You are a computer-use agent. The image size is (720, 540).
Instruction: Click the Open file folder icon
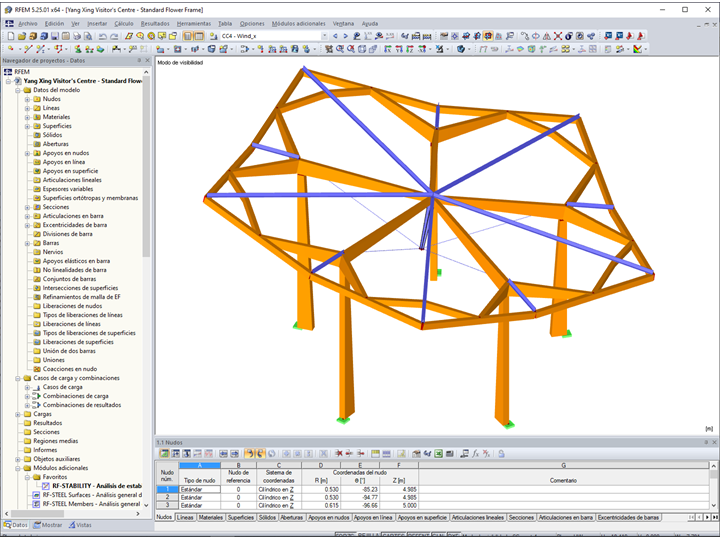pyautogui.click(x=22, y=36)
